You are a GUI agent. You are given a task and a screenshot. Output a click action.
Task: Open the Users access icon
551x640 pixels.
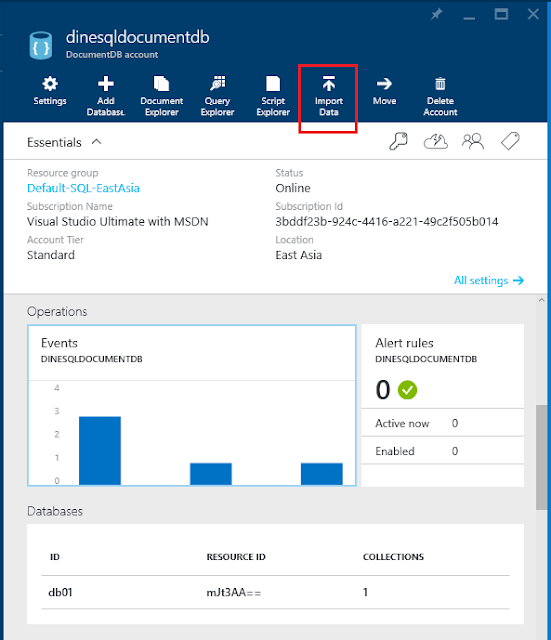point(473,142)
